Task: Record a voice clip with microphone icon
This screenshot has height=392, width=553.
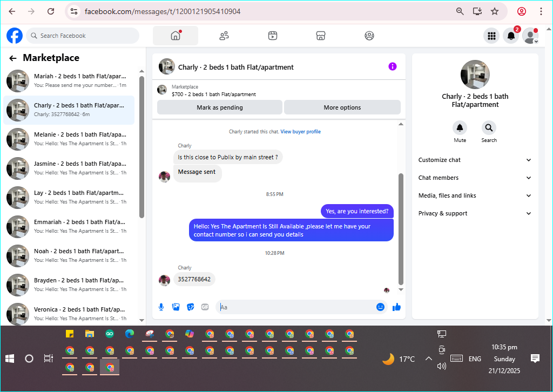Action: [x=161, y=307]
